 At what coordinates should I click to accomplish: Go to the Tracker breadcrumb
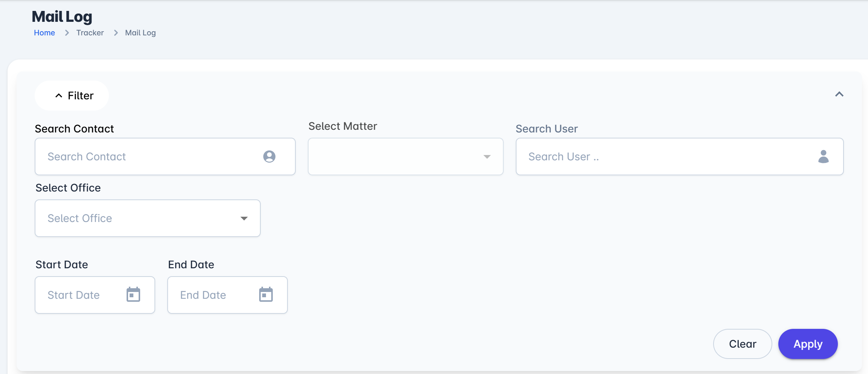point(90,33)
